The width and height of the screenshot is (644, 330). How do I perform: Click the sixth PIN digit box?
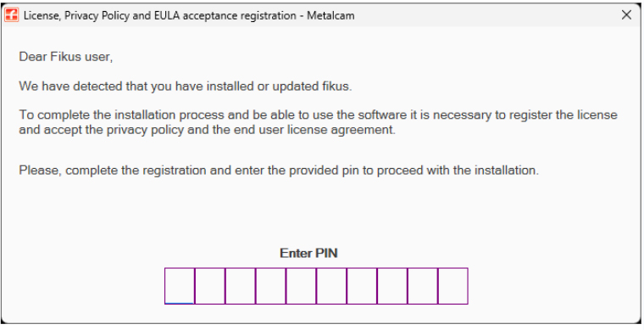(331, 286)
